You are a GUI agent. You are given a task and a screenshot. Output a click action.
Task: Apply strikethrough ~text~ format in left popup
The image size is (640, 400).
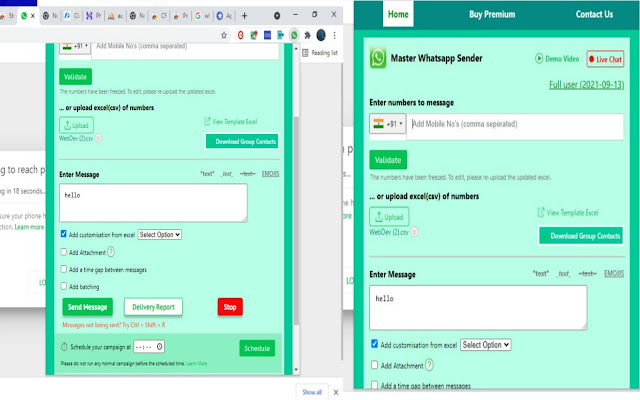coord(247,174)
